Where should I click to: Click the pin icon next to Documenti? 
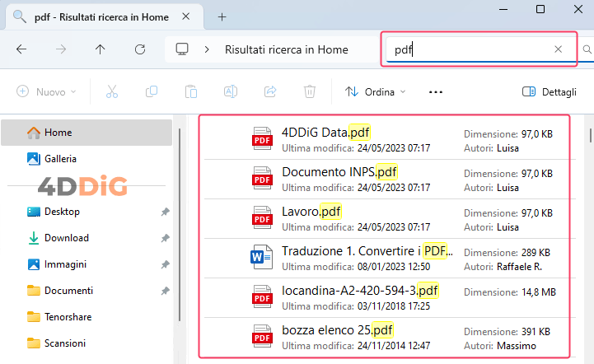click(x=165, y=291)
